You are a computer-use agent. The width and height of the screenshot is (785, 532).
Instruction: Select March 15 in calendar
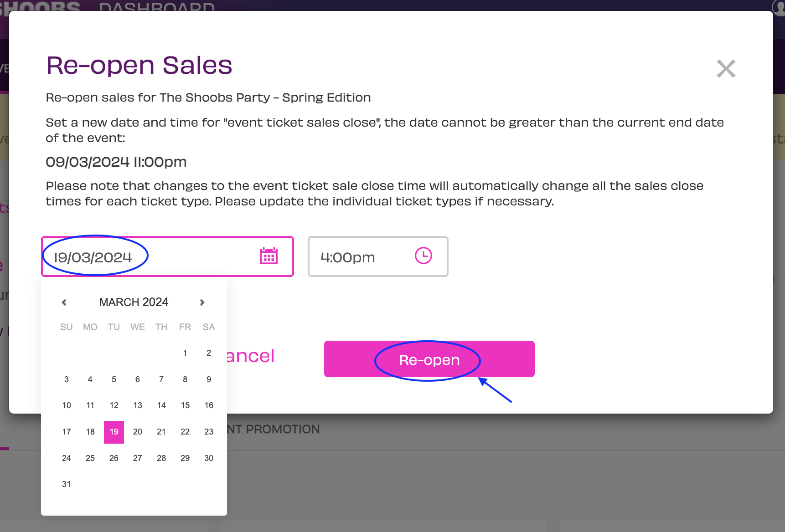[x=185, y=405]
